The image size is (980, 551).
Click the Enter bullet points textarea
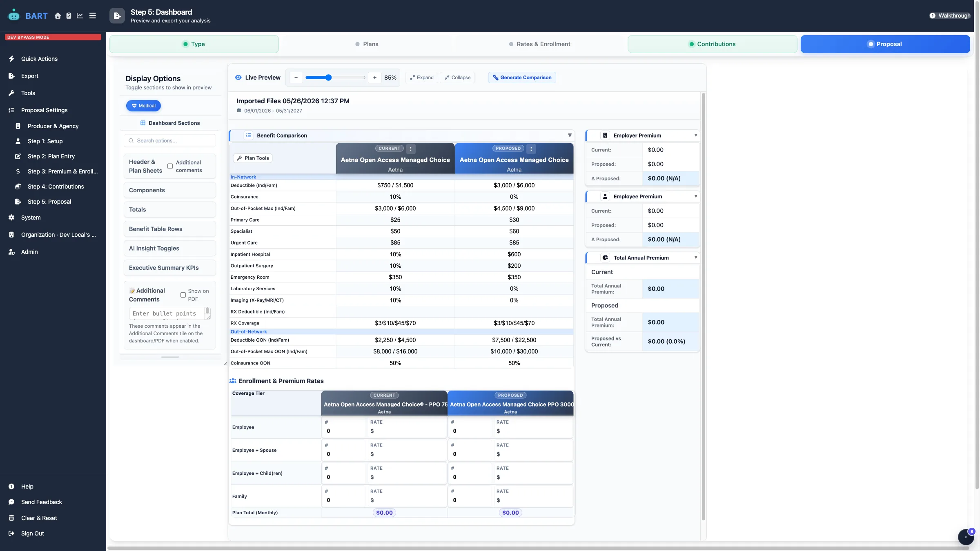pyautogui.click(x=170, y=313)
